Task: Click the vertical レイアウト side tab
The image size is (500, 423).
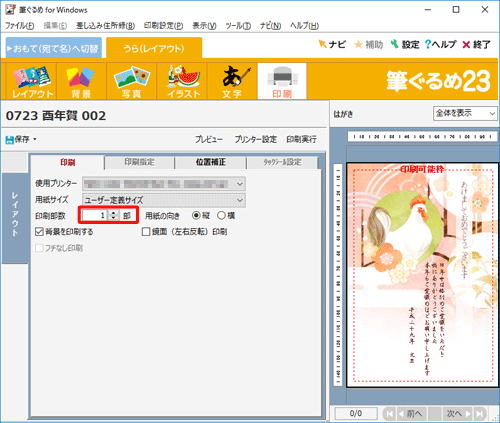Action: click(15, 218)
